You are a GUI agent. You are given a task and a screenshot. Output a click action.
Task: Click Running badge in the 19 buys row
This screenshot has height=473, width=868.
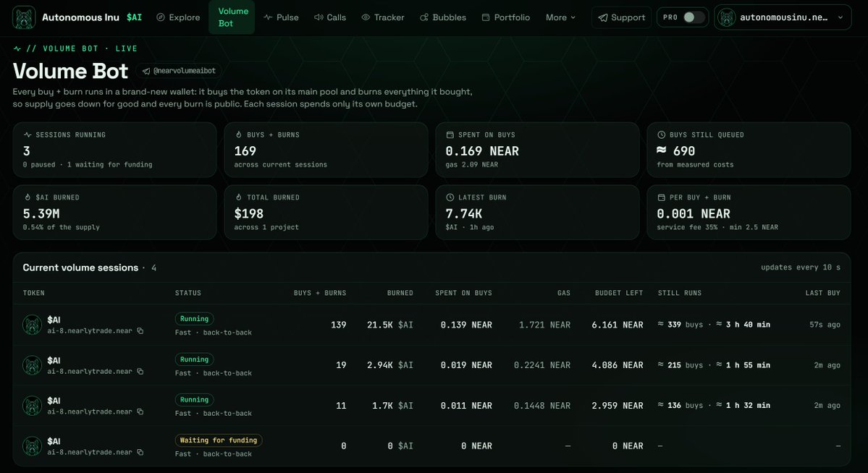click(194, 359)
